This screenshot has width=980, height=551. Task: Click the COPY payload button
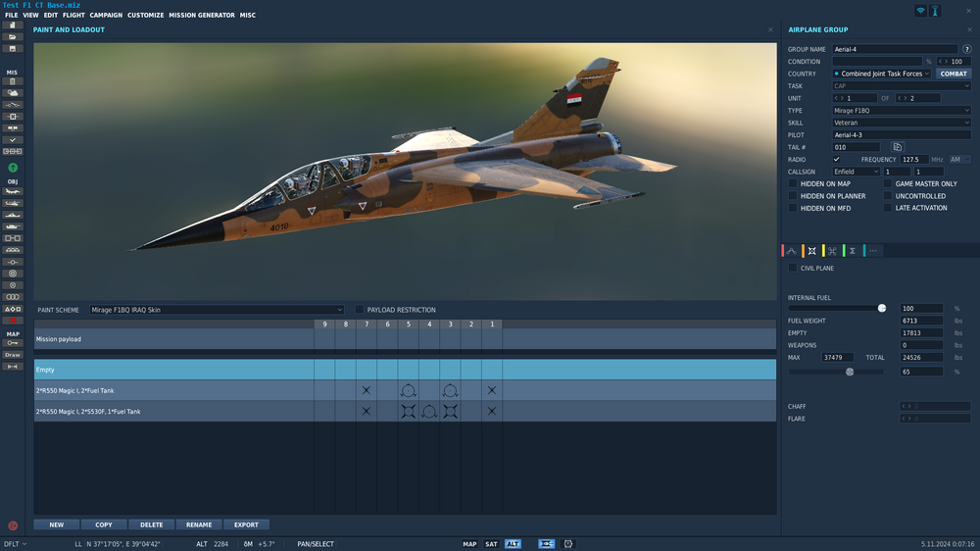(104, 525)
